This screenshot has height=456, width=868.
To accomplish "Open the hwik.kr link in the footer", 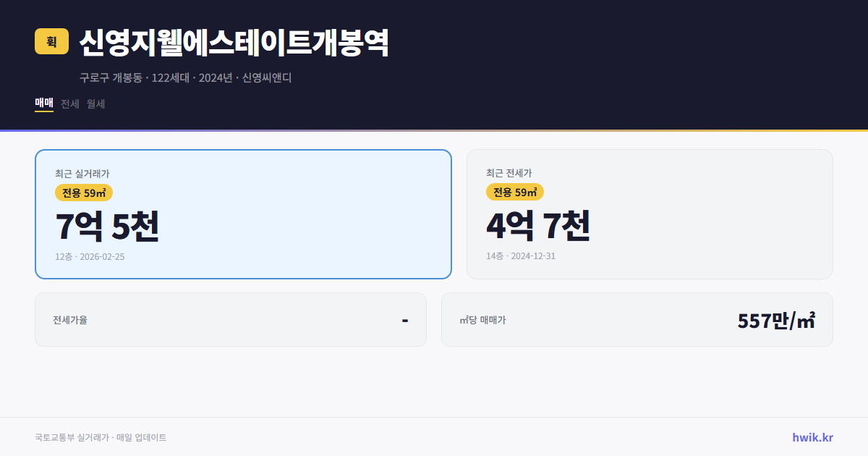I will point(812,437).
